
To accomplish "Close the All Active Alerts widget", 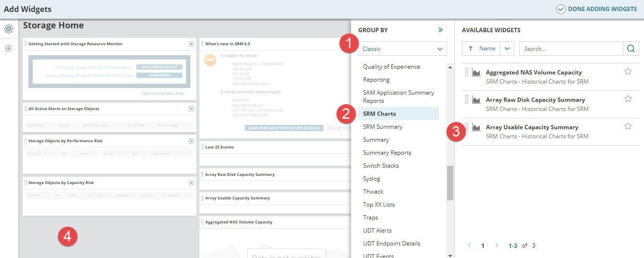I will pos(191,109).
